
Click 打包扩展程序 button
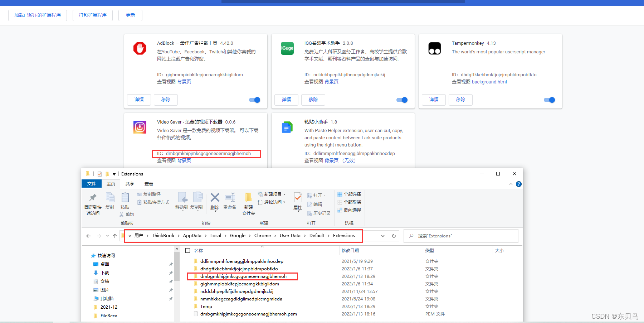(93, 15)
